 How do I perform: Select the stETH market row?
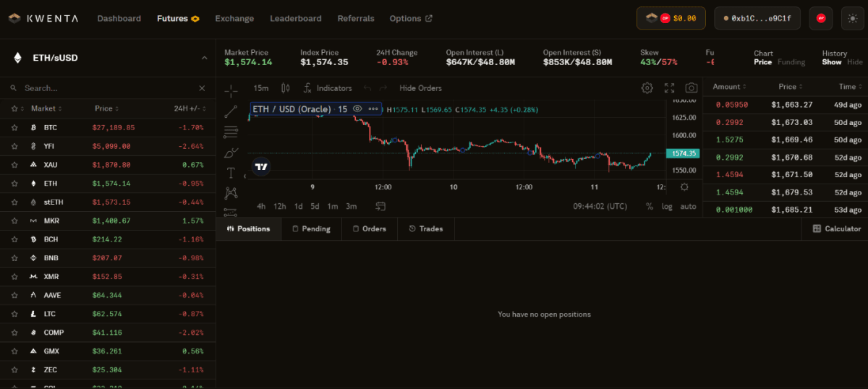108,202
